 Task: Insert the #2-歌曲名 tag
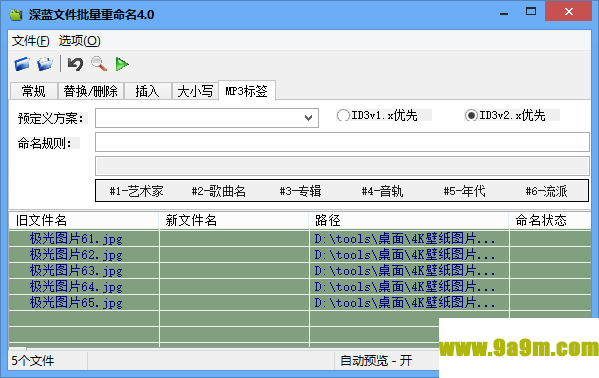(x=219, y=191)
